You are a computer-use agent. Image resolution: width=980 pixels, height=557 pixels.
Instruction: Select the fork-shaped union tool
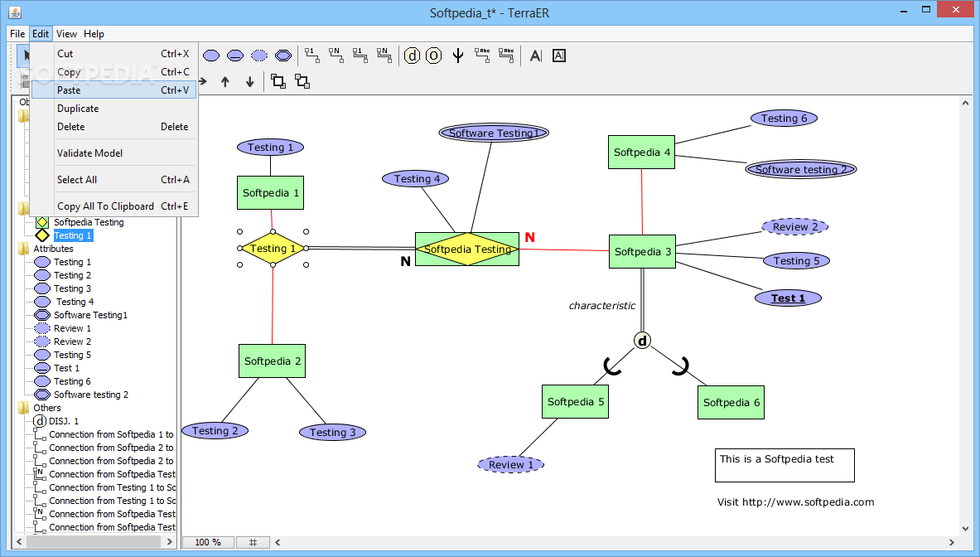(458, 56)
